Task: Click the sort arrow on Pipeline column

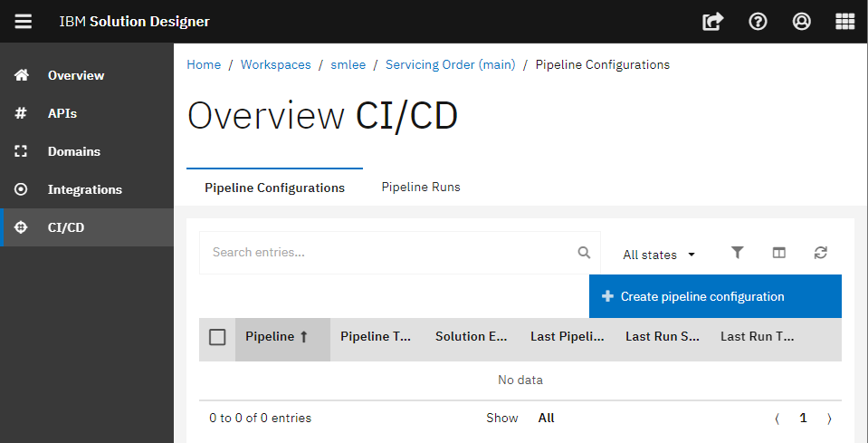Action: 303,337
